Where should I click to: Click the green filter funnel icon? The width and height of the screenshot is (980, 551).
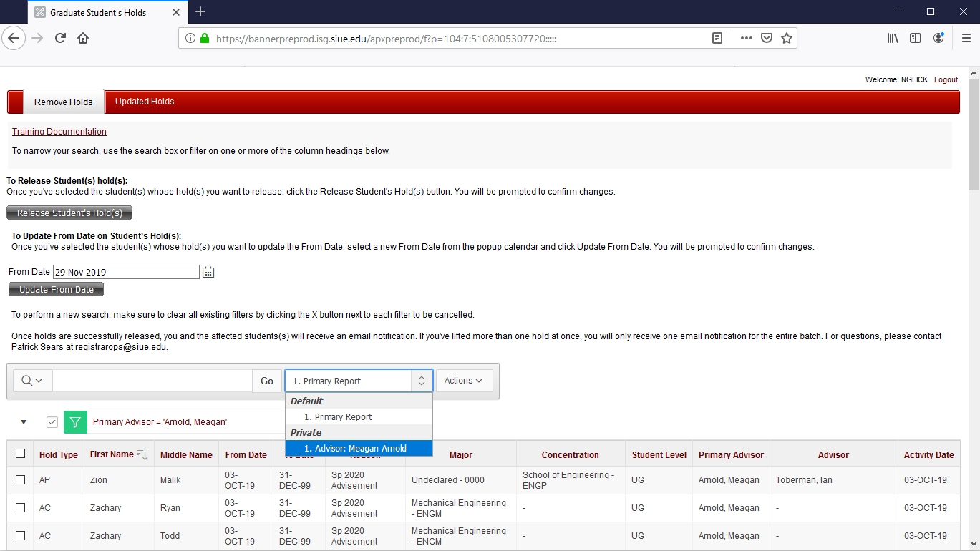75,422
